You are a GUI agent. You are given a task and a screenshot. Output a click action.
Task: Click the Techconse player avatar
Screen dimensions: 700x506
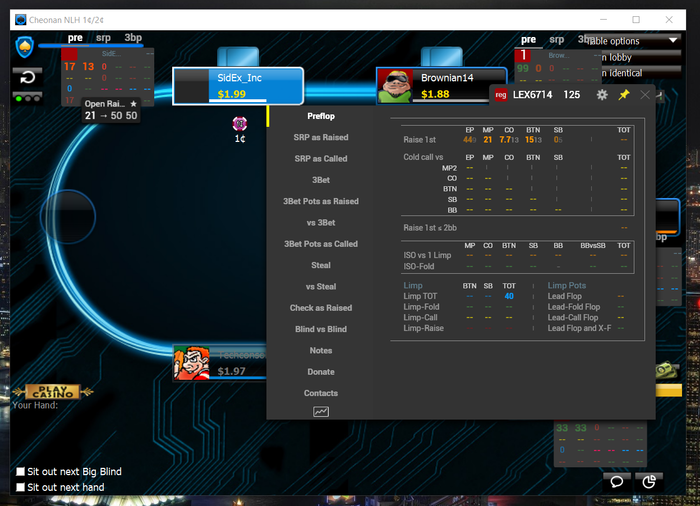[x=192, y=363]
